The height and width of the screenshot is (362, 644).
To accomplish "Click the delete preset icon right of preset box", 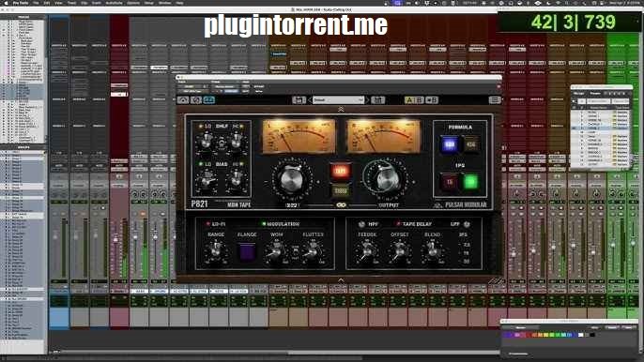I will coord(377,99).
